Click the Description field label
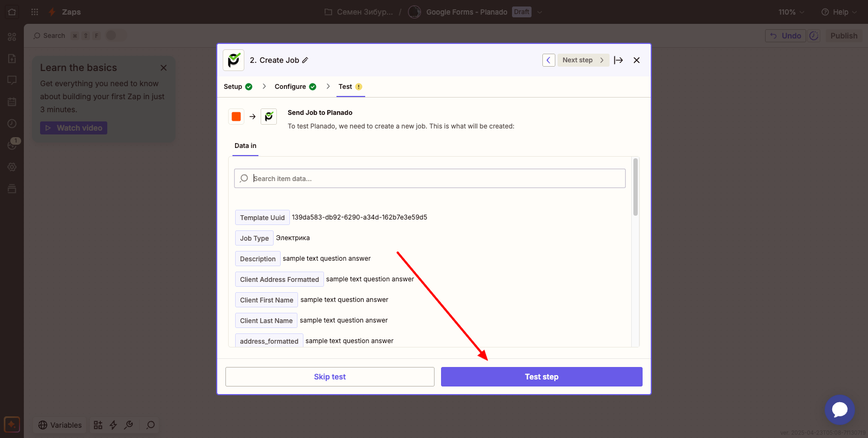868x438 pixels. pos(258,259)
